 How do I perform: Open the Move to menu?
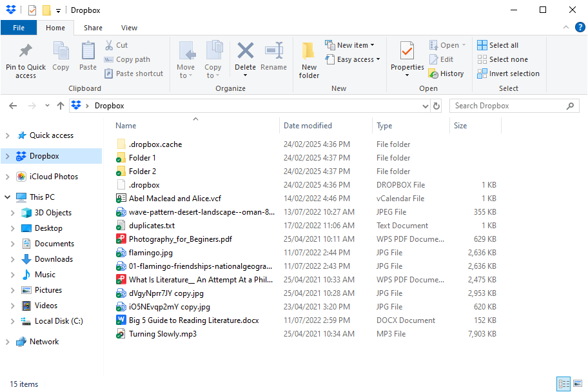186,60
